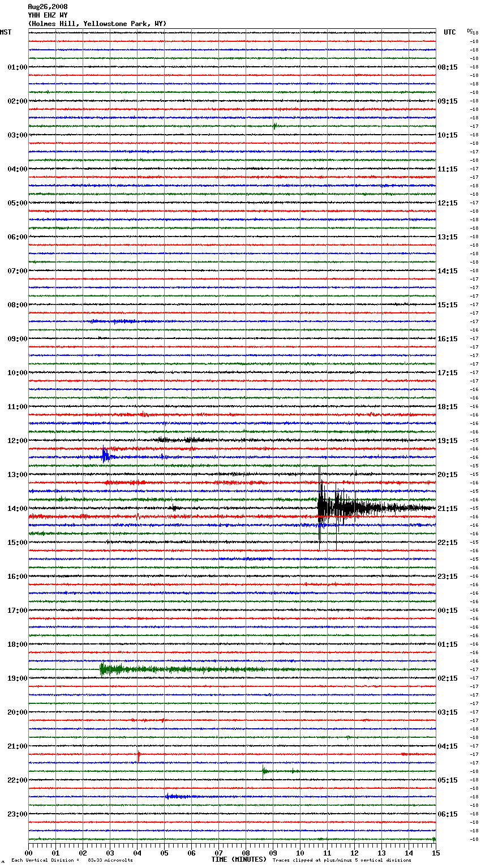
Task: Click the "23:15" UTC time label
Action: [x=448, y=577]
